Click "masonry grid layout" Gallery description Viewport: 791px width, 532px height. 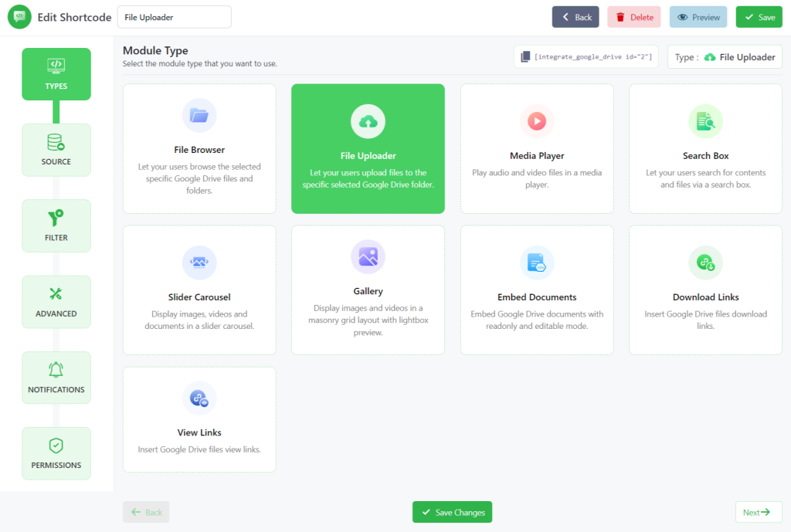point(368,320)
